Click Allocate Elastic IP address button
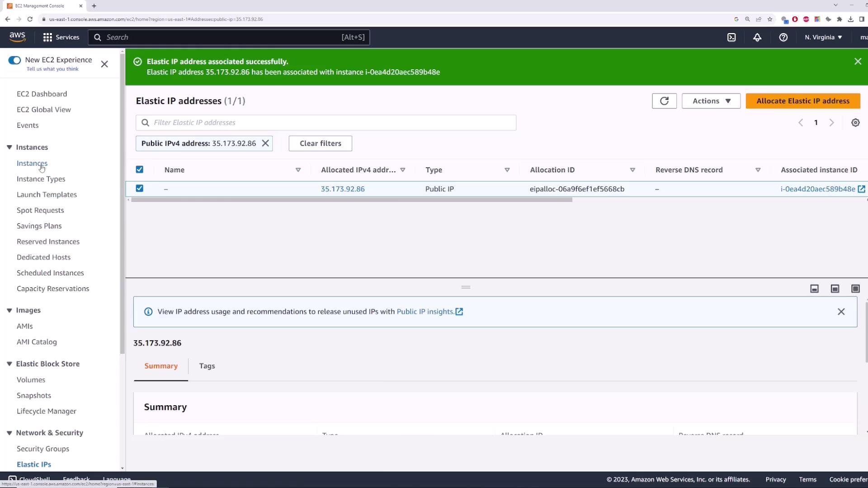This screenshot has width=868, height=488. [x=803, y=101]
